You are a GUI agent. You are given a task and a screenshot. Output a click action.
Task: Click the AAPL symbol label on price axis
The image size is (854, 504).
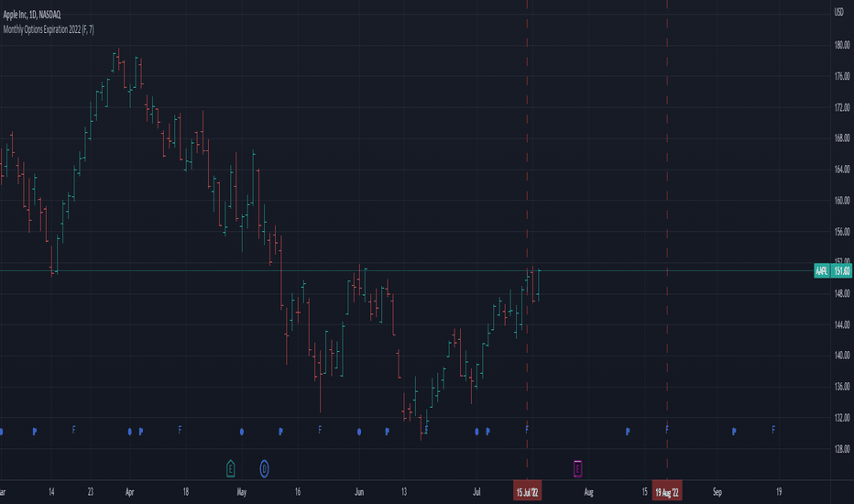[821, 271]
